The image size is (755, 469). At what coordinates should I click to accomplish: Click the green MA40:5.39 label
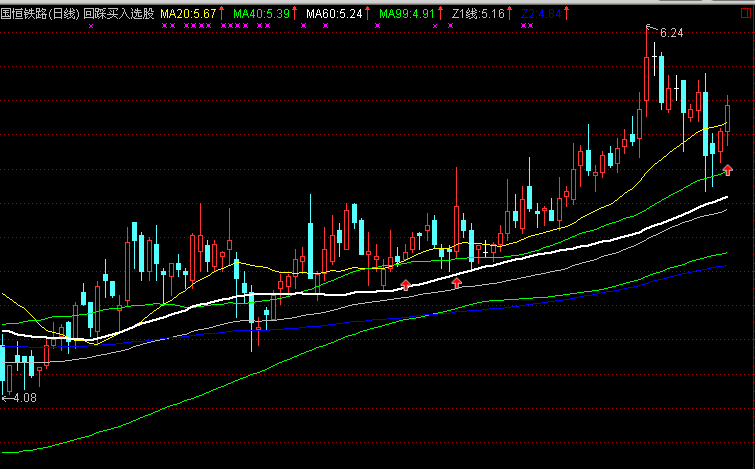coord(261,13)
